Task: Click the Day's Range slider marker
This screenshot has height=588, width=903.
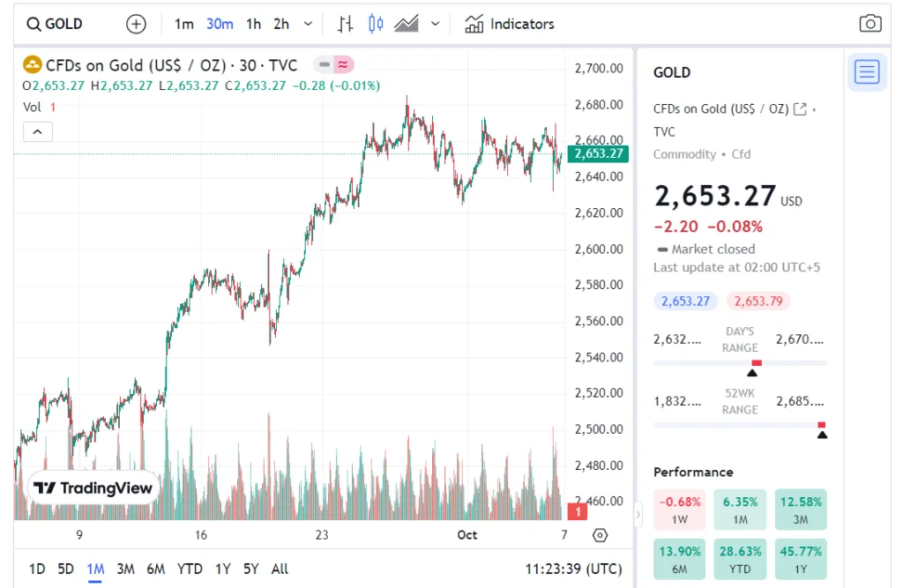Action: point(752,373)
